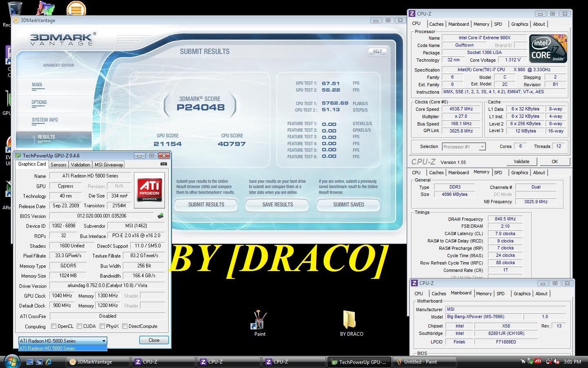The image size is (588, 368).
Task: Open the Memory tab in the CPU-Z motherboard window
Action: (484, 294)
